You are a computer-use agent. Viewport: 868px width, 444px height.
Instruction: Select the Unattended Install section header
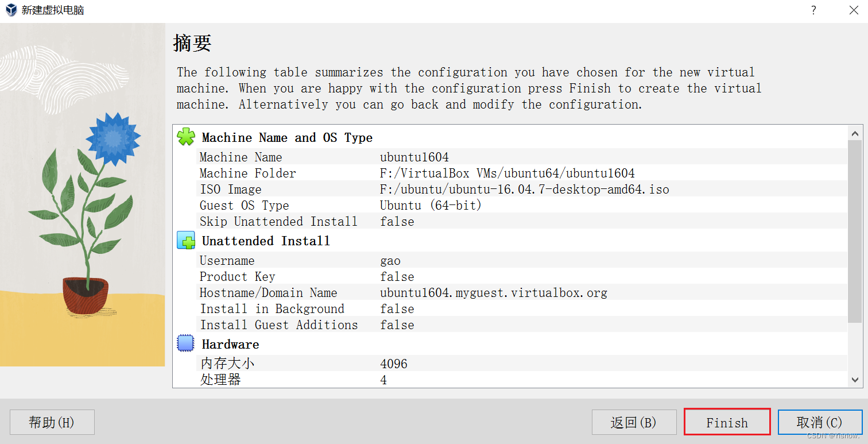(266, 241)
